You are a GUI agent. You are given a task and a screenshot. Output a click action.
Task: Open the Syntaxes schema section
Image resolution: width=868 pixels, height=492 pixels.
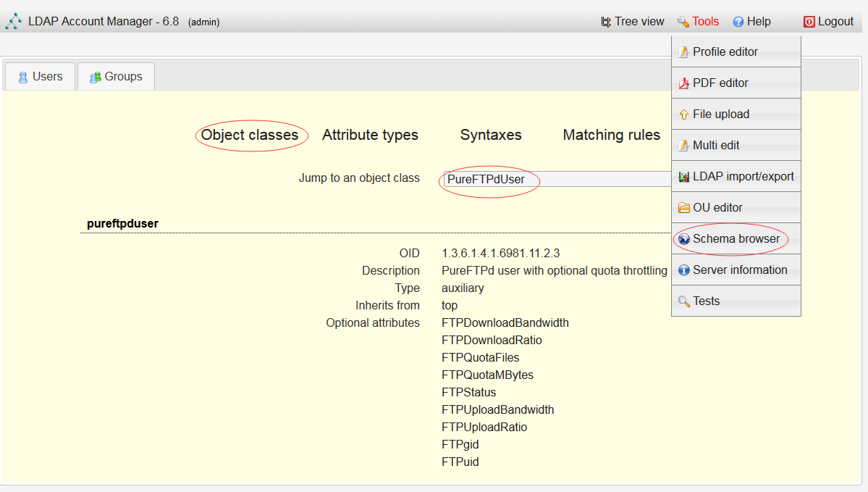click(491, 135)
